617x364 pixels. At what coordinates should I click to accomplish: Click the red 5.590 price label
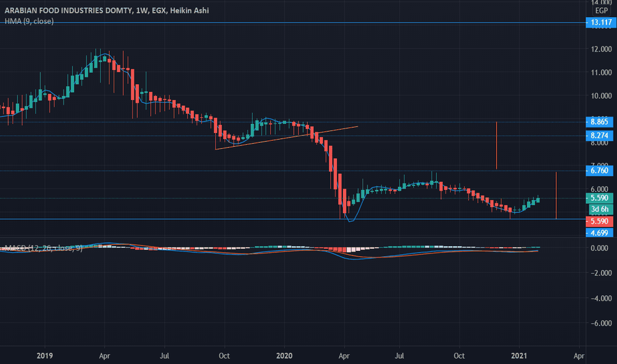599,221
